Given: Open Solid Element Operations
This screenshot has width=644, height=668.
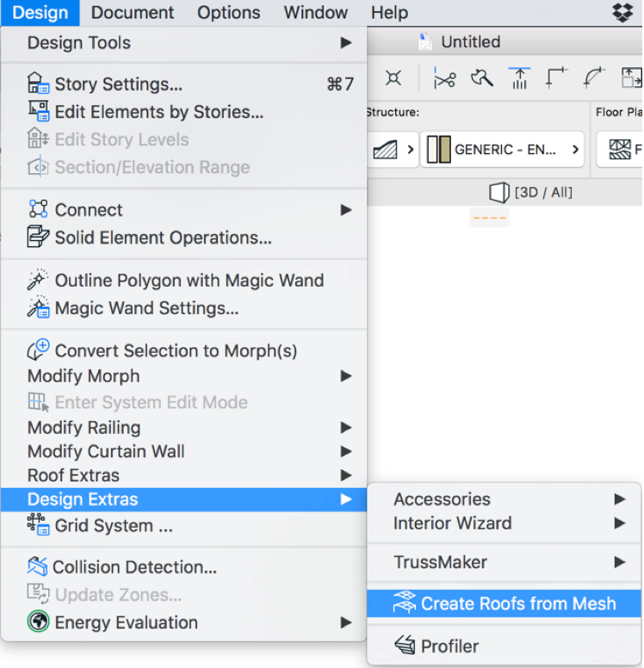Looking at the screenshot, I should click(x=183, y=238).
